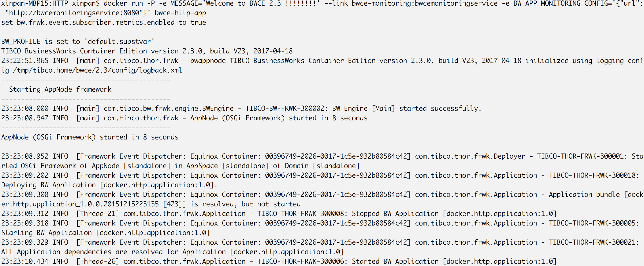The width and height of the screenshot is (644, 266).
Task: Click 'Started BW Application' log text
Action: (395, 262)
